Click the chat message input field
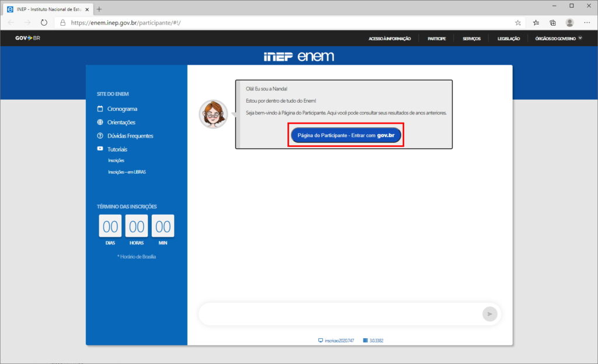The image size is (598, 364). [x=339, y=314]
